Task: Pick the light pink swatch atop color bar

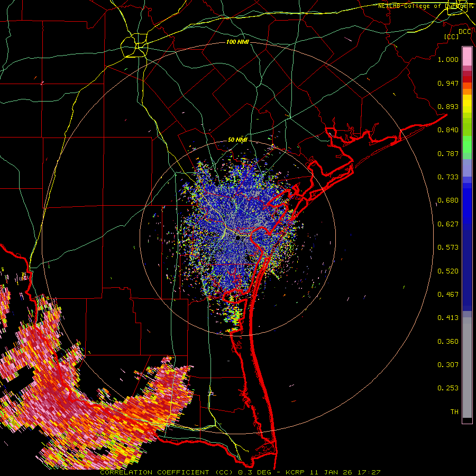Action: pos(467,56)
